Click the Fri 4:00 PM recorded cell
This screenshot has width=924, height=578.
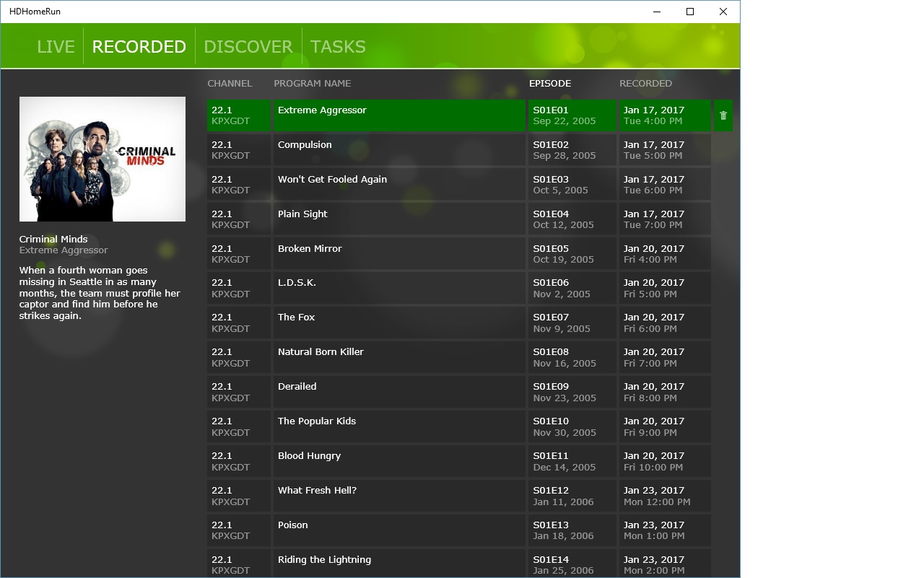(x=665, y=254)
